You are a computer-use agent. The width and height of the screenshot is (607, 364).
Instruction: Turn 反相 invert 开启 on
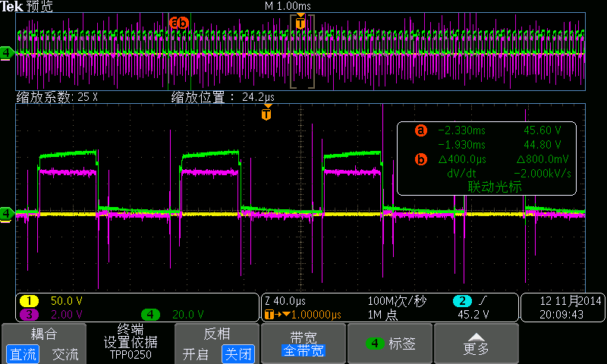(x=196, y=354)
